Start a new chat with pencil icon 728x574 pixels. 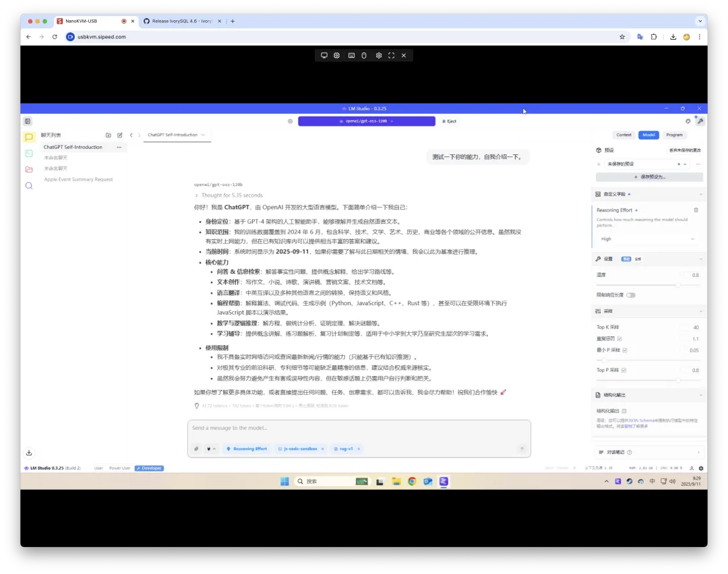coord(120,135)
